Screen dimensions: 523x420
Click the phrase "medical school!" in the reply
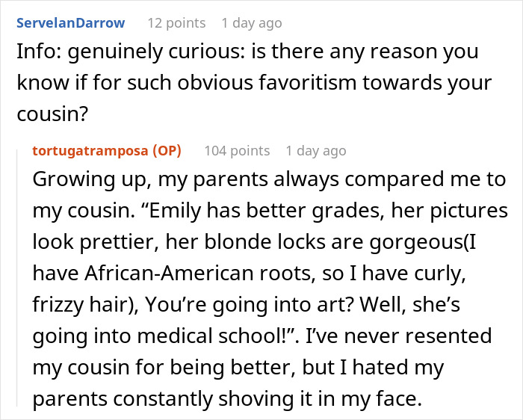(212, 336)
